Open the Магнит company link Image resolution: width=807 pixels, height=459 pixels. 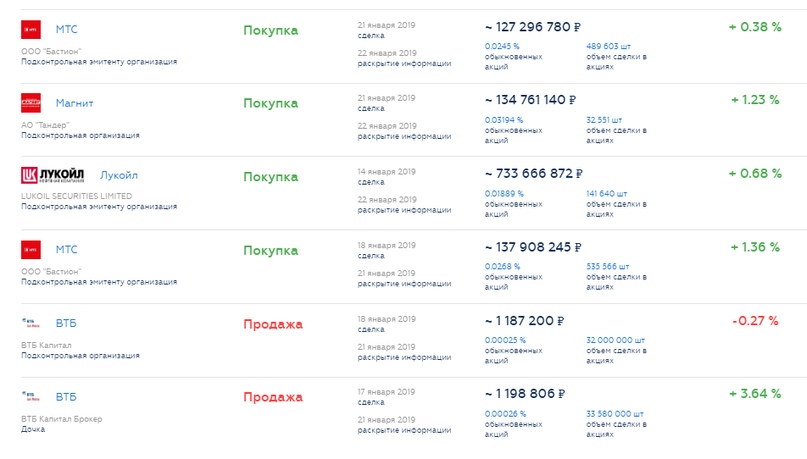76,102
